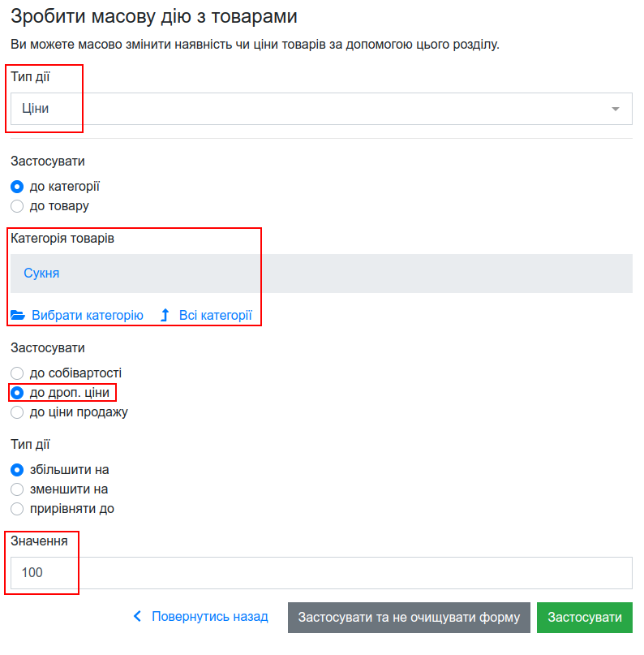
Task: Open the Ціни action type combo box
Action: pyautogui.click(x=321, y=109)
